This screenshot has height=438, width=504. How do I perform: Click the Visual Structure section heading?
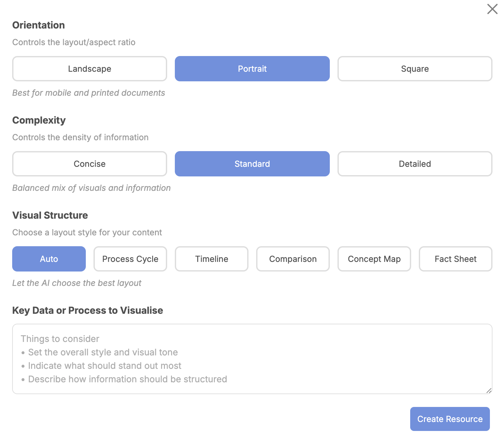pyautogui.click(x=50, y=215)
